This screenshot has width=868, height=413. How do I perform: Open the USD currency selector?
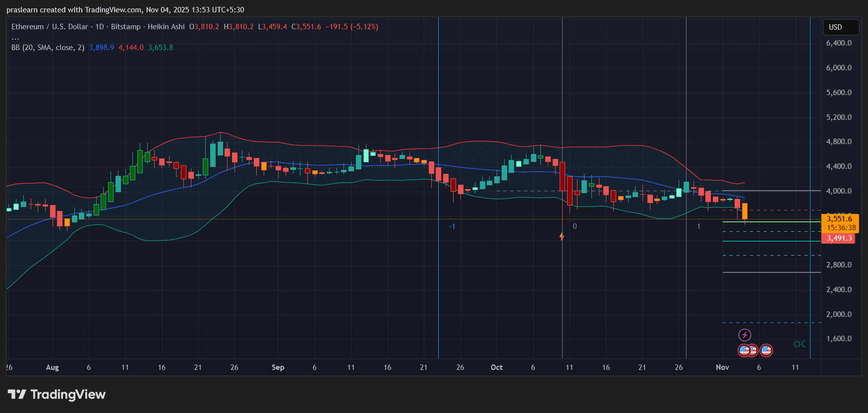point(840,27)
